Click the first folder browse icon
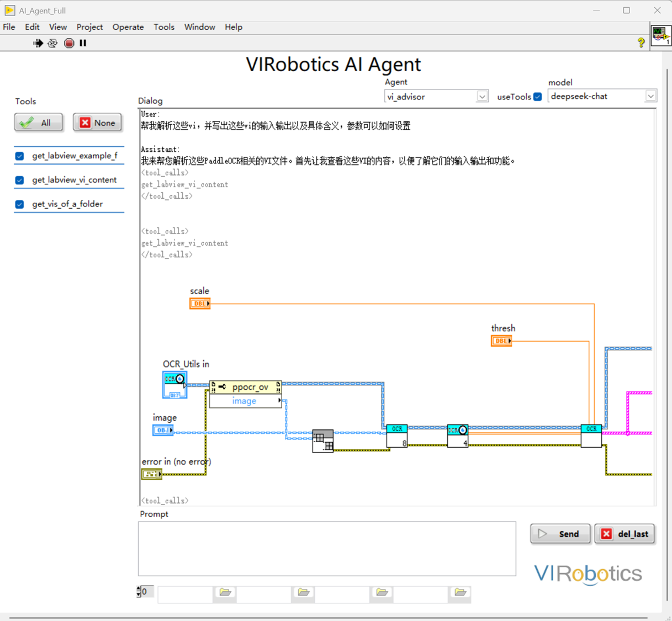 pos(225,592)
